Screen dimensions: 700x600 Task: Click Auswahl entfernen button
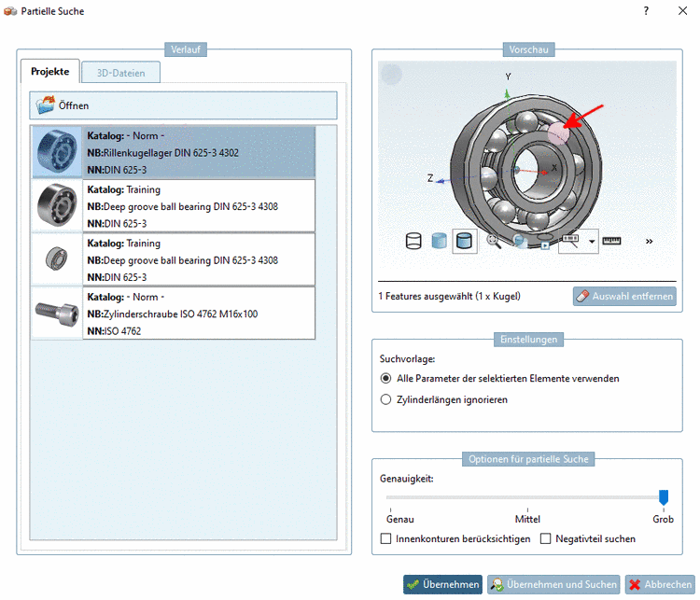(x=624, y=297)
